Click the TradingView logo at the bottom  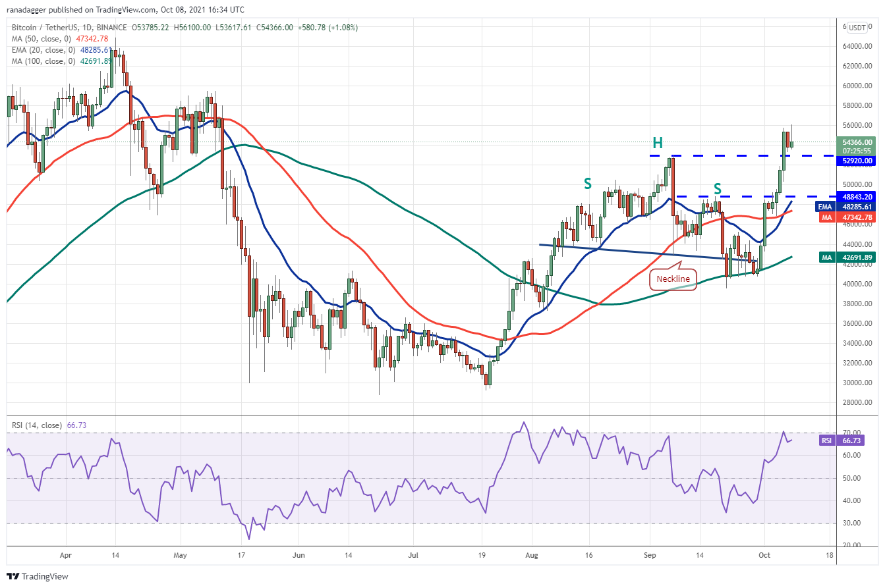(38, 576)
